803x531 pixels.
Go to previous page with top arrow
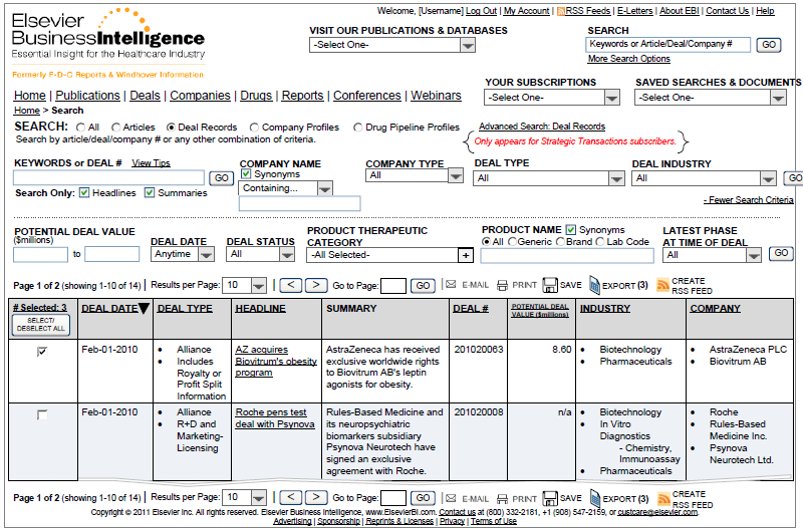pos(290,285)
